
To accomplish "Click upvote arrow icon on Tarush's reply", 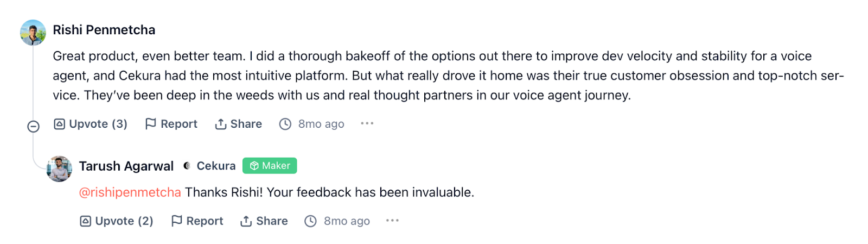I will (x=85, y=221).
